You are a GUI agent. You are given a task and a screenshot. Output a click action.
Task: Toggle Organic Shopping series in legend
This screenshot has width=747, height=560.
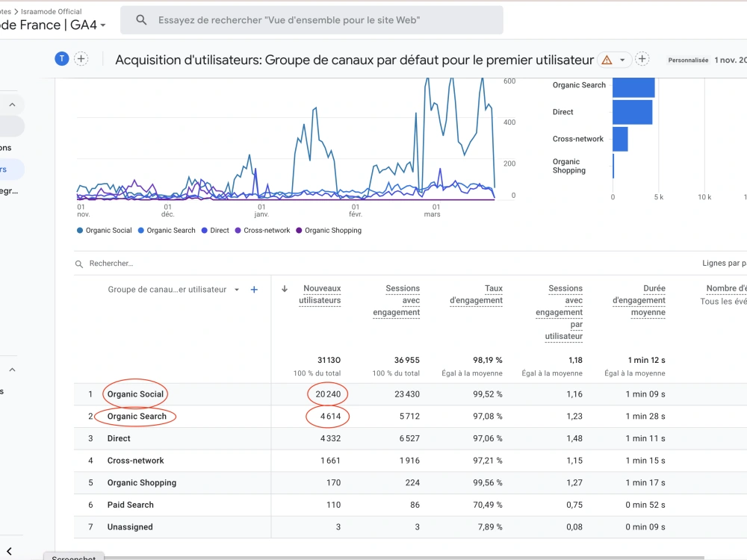[x=329, y=231]
